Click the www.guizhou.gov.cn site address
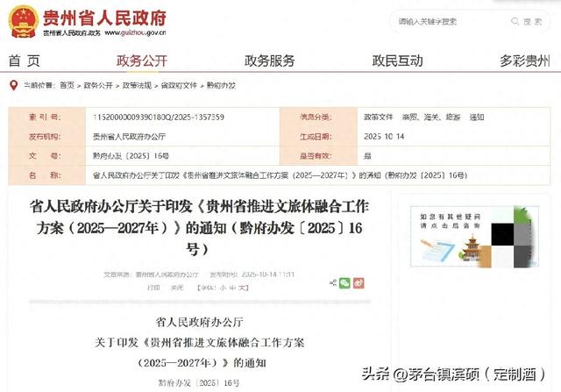Viewport: 561px width, 392px height. click(x=135, y=32)
